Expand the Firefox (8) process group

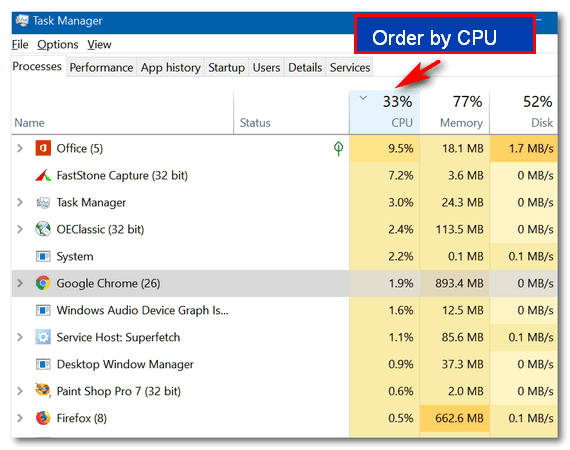20,418
